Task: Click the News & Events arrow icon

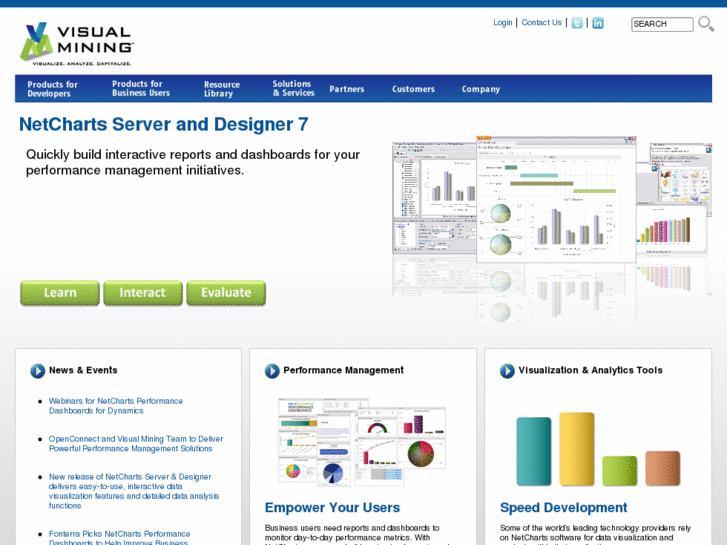Action: pos(38,371)
